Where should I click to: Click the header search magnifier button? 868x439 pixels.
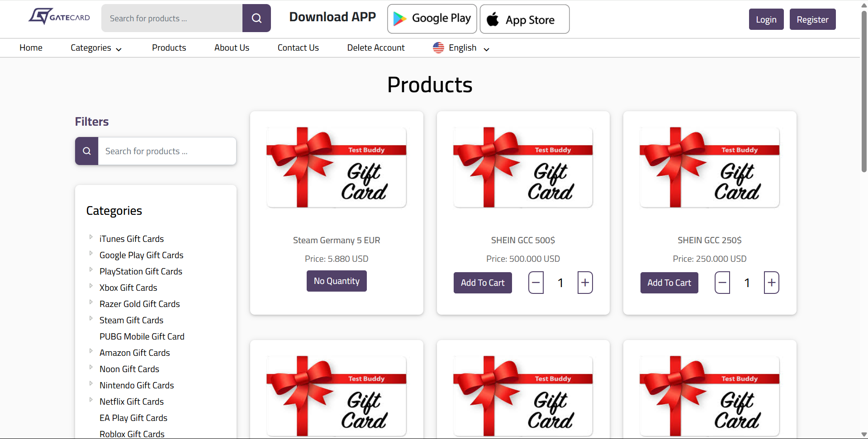click(256, 18)
